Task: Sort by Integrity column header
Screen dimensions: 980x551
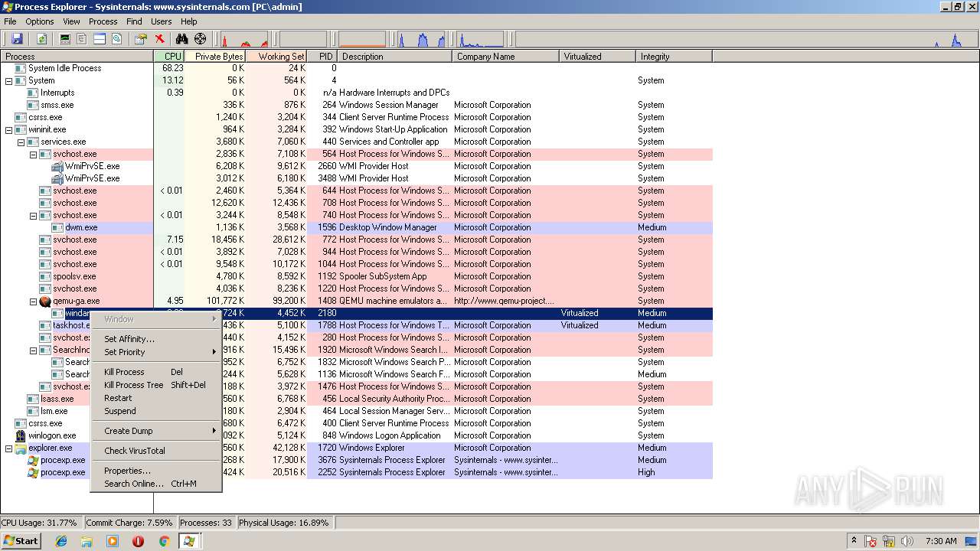Action: (675, 57)
